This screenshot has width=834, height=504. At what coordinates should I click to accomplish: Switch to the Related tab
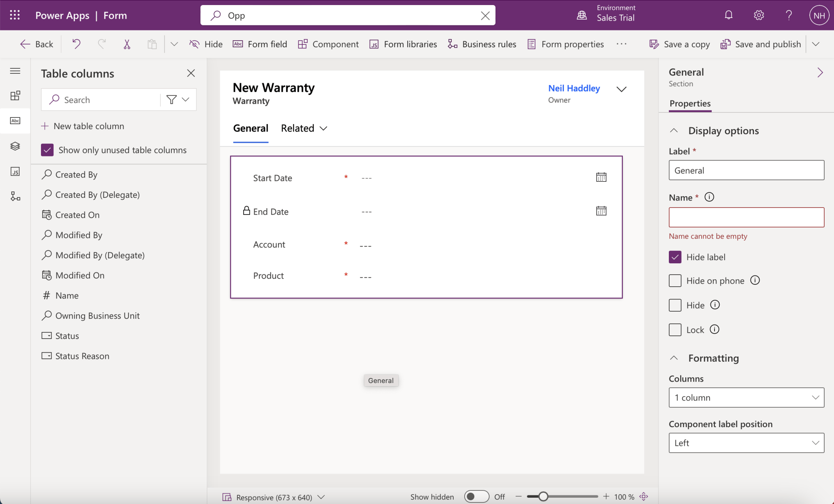[298, 128]
